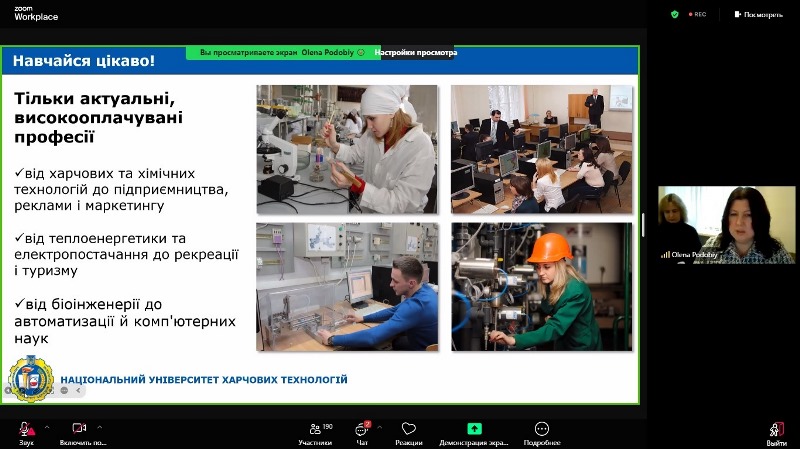Open Подробнее more options icon
Image resolution: width=800 pixels, height=449 pixels.
coord(541,429)
